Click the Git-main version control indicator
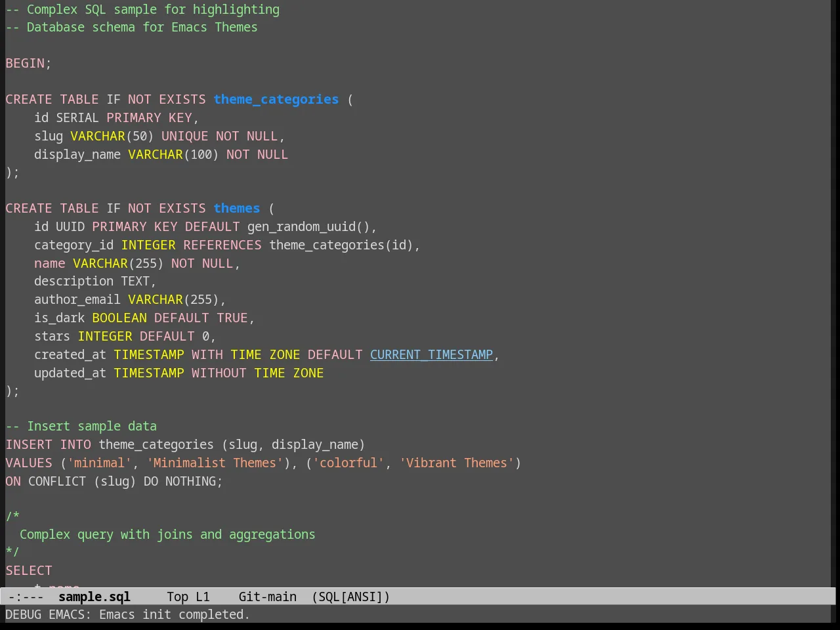Viewport: 840px width, 630px height. pyautogui.click(x=268, y=597)
